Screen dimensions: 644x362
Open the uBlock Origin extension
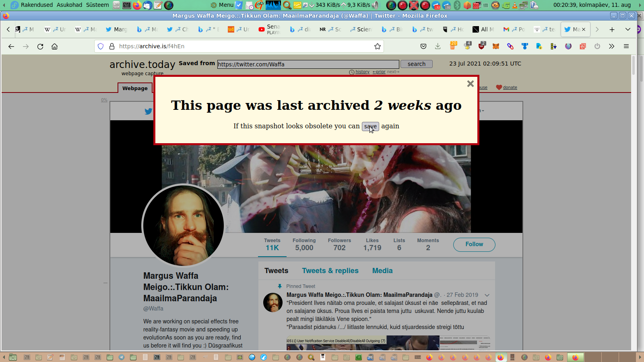(482, 45)
